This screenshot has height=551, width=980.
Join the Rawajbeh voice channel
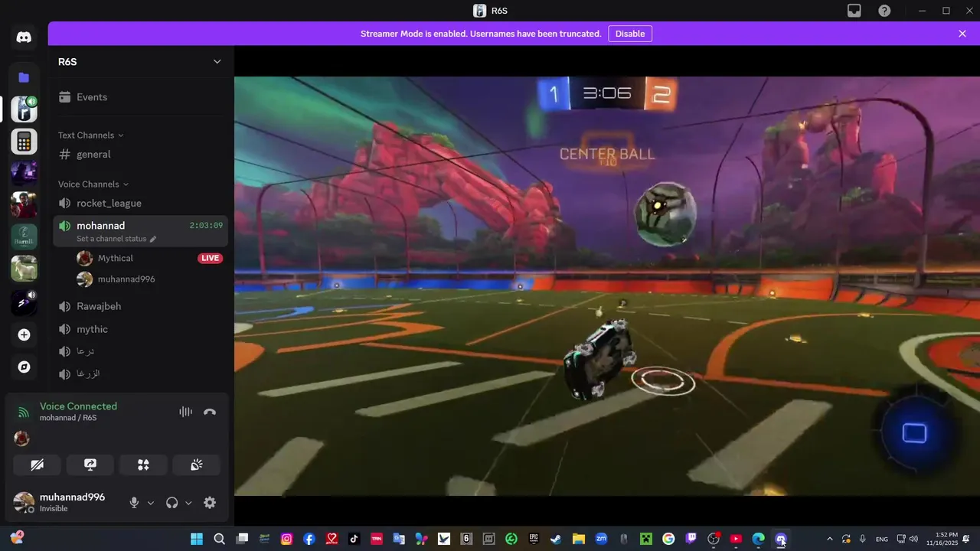point(141,306)
